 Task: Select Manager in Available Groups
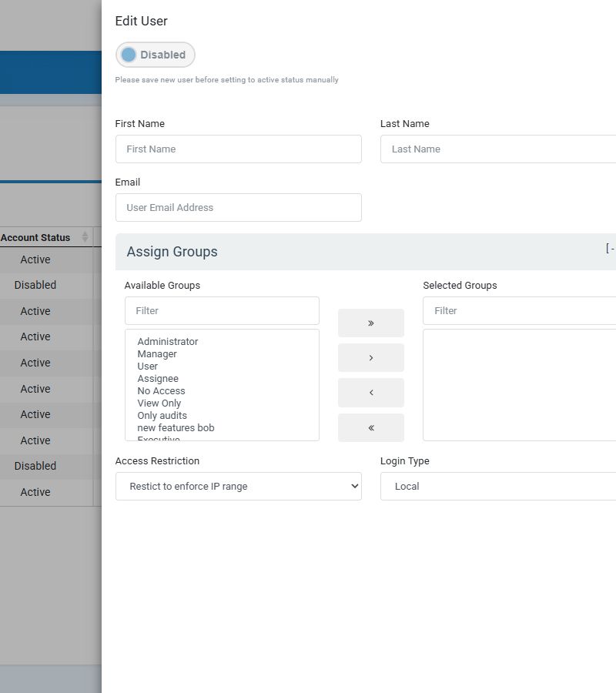point(157,354)
